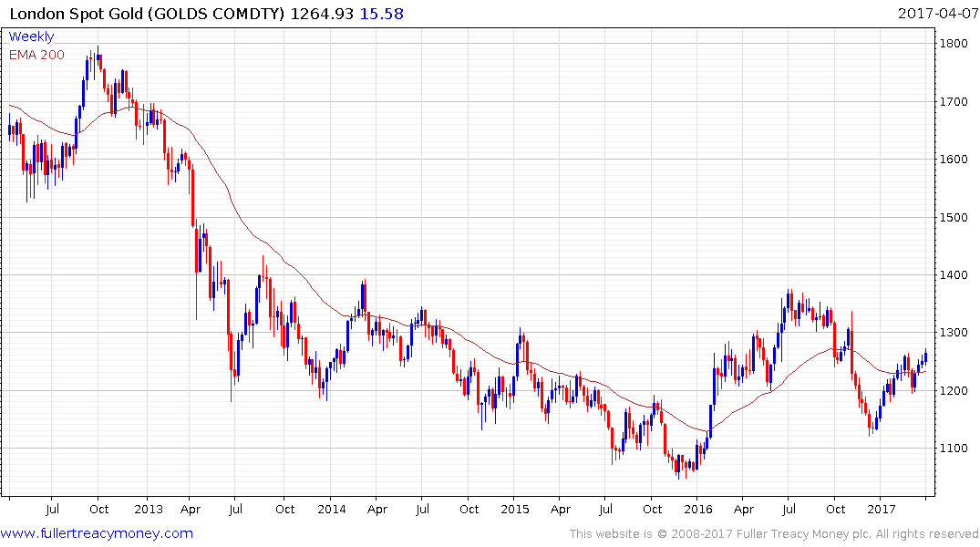Image resolution: width=980 pixels, height=547 pixels.
Task: Click the 1800 price axis label
Action: point(954,43)
